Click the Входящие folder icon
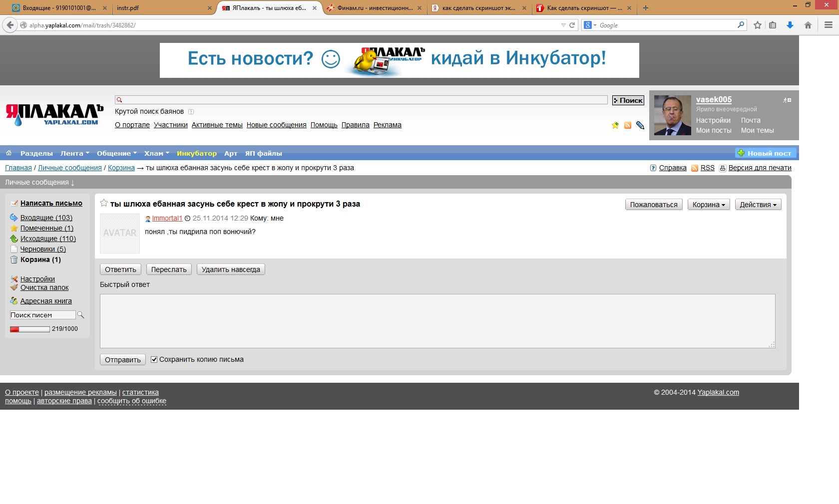The width and height of the screenshot is (839, 504). click(14, 218)
